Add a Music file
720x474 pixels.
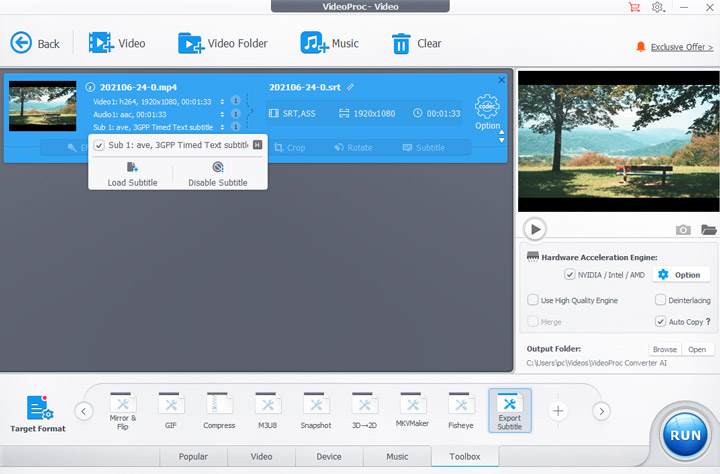(329, 43)
